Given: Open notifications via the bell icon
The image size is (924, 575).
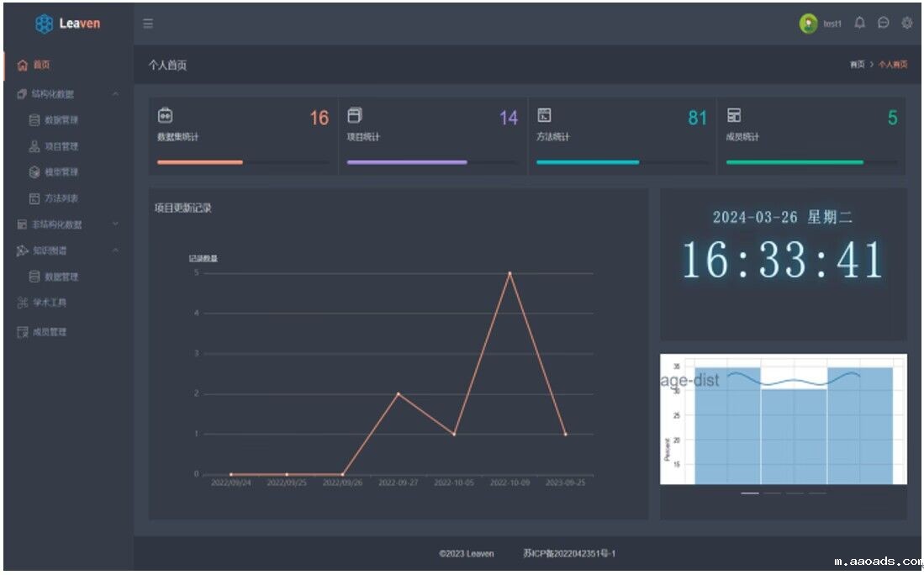Looking at the screenshot, I should pyautogui.click(x=859, y=24).
